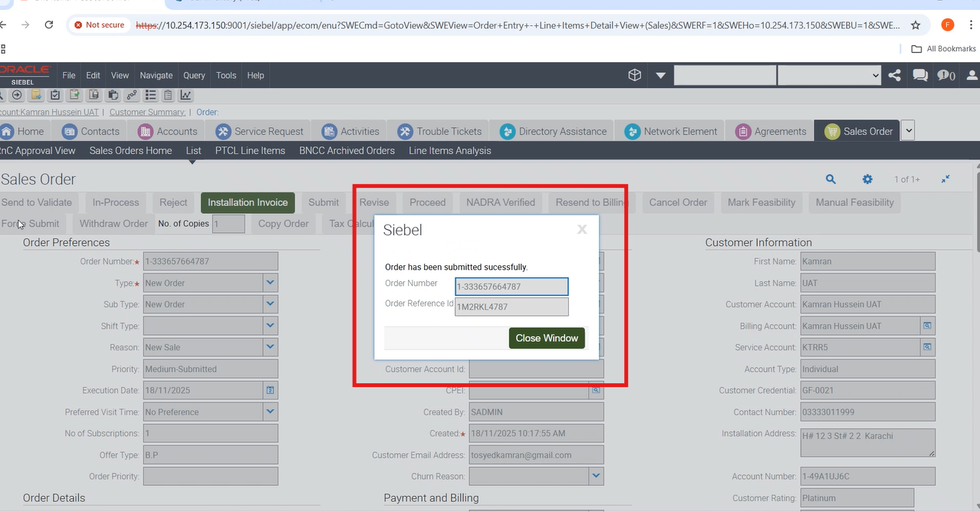
Task: Click the chart icon in toolbar
Action: point(186,96)
